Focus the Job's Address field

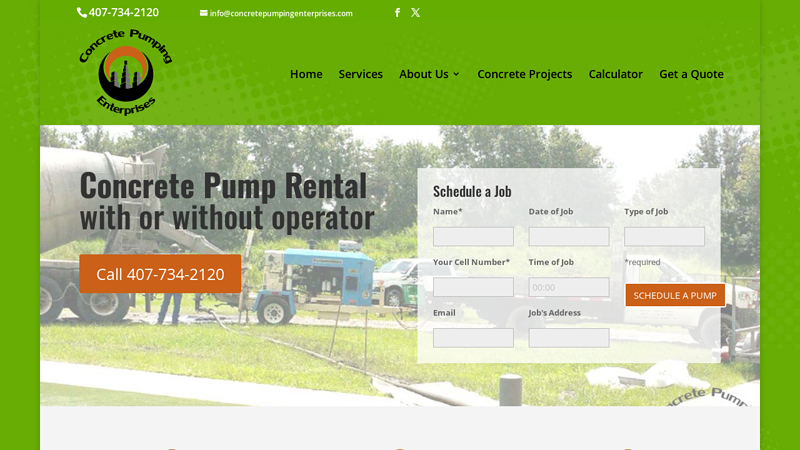[569, 338]
